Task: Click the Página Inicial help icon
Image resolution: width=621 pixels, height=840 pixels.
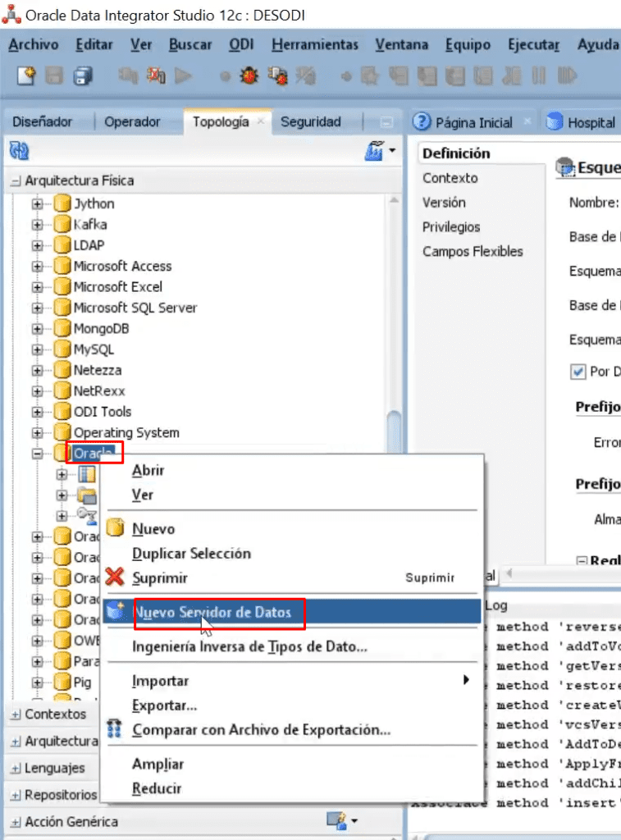Action: [x=422, y=121]
